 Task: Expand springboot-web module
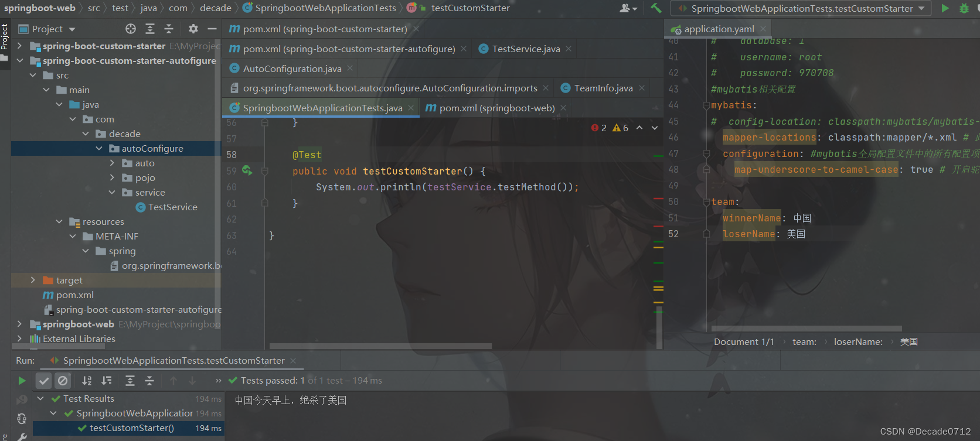pos(19,324)
